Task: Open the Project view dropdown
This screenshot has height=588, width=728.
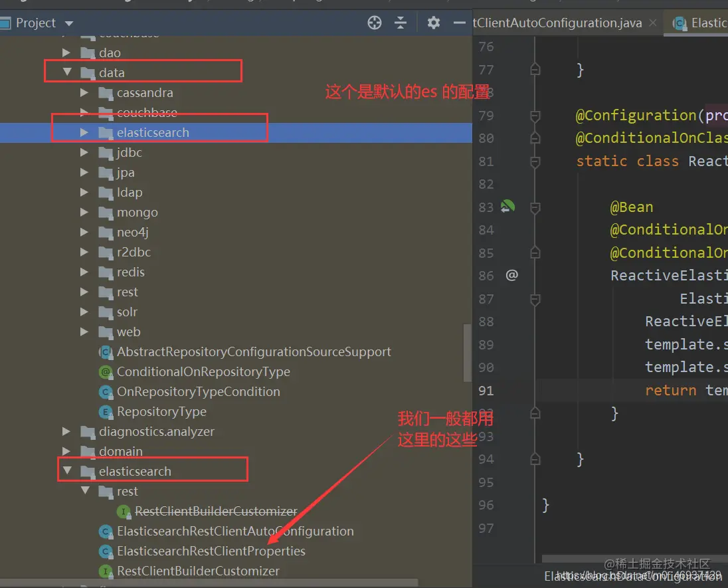Action: (69, 23)
